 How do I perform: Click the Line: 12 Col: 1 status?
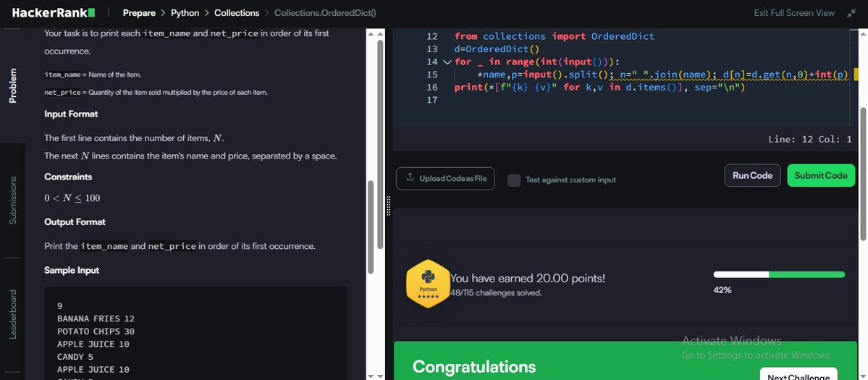(x=809, y=140)
